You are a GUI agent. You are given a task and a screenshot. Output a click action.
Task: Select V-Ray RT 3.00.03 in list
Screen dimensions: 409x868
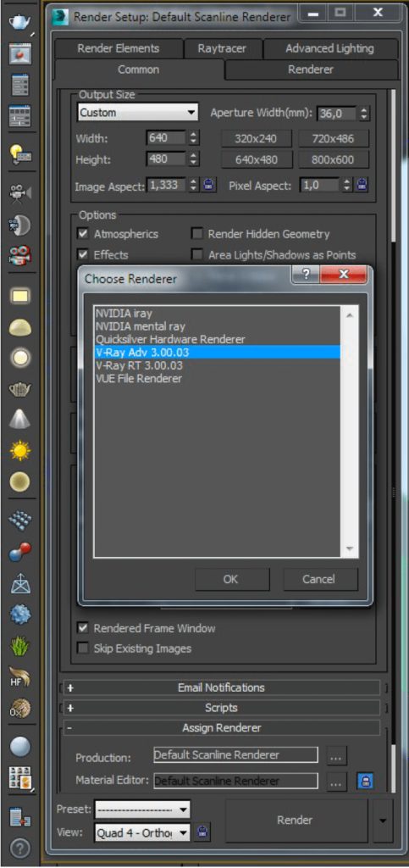click(x=218, y=366)
